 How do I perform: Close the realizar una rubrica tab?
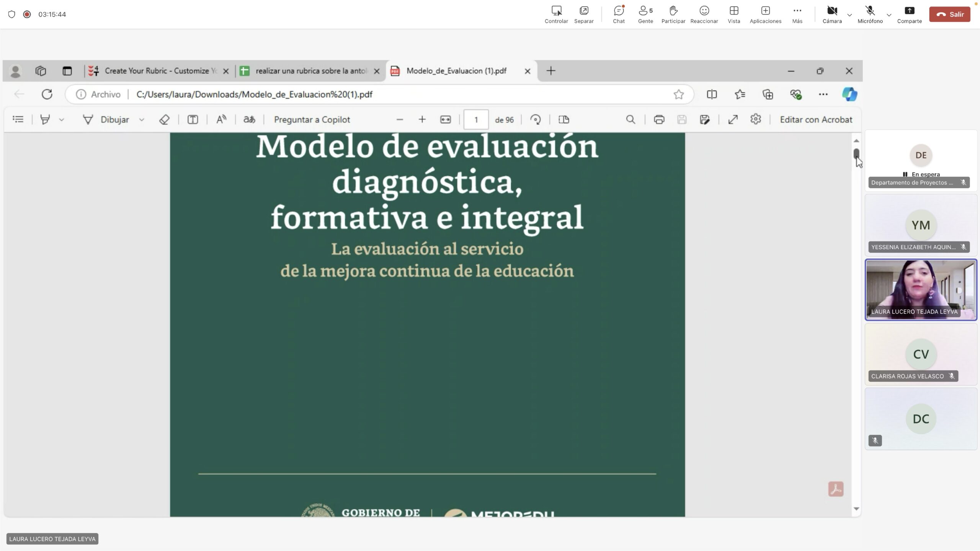(377, 71)
